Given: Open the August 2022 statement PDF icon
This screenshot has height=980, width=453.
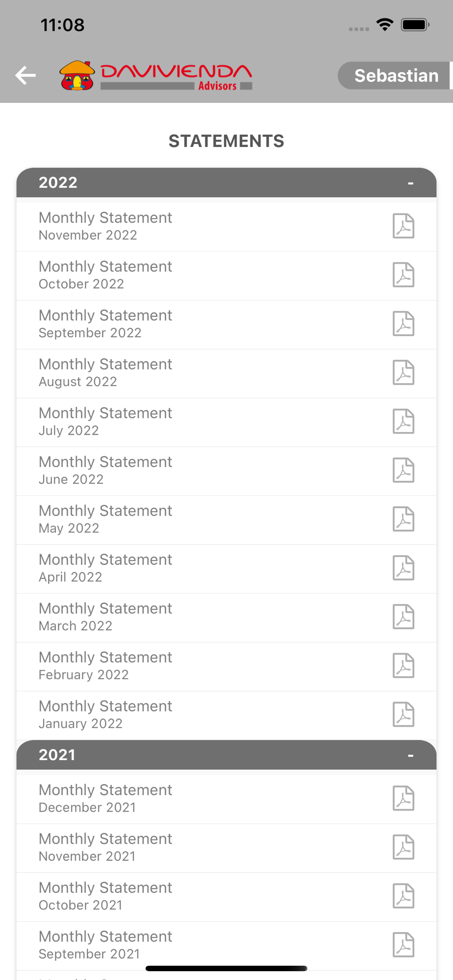Looking at the screenshot, I should click(403, 373).
